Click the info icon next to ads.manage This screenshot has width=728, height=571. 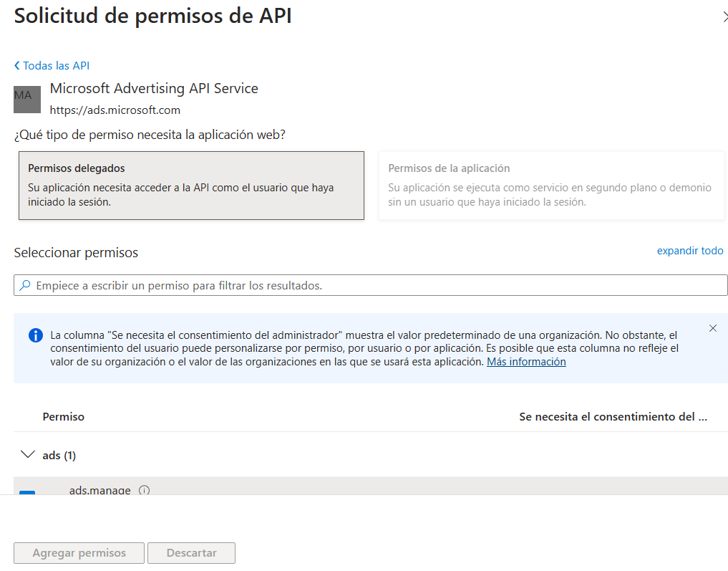click(x=145, y=490)
